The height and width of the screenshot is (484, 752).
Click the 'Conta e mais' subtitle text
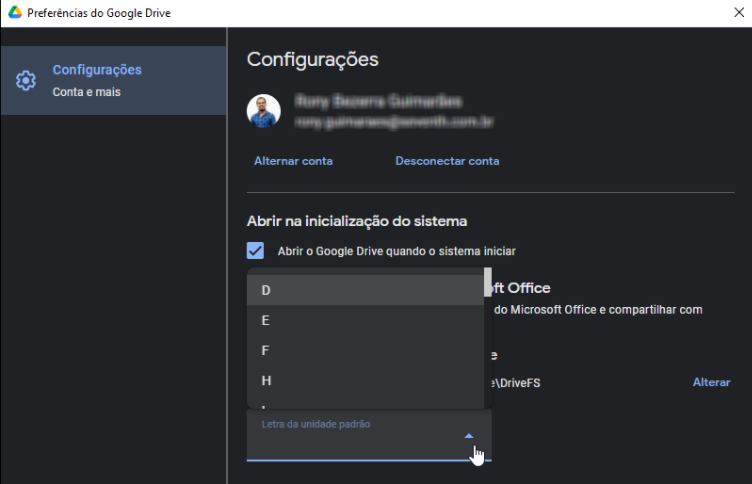[x=86, y=92]
